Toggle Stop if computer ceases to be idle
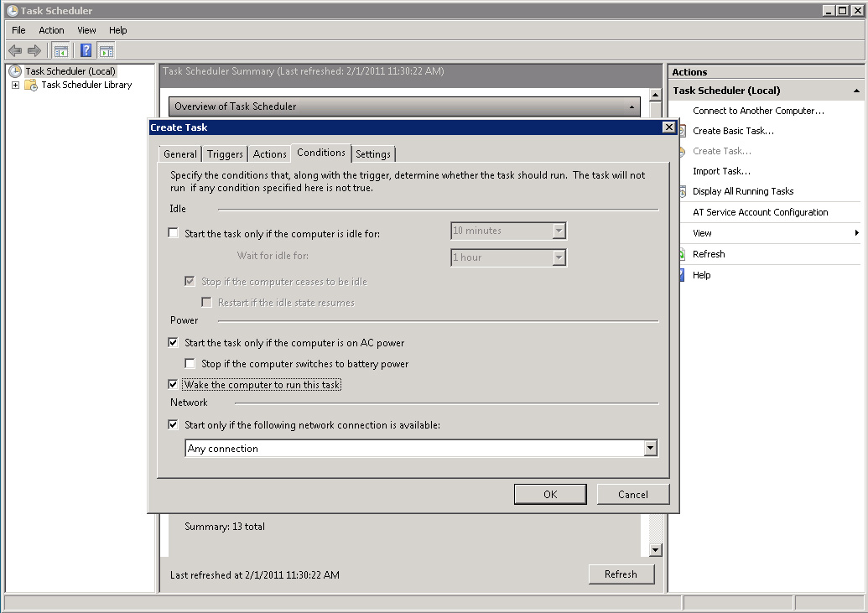The image size is (868, 613). pyautogui.click(x=190, y=281)
